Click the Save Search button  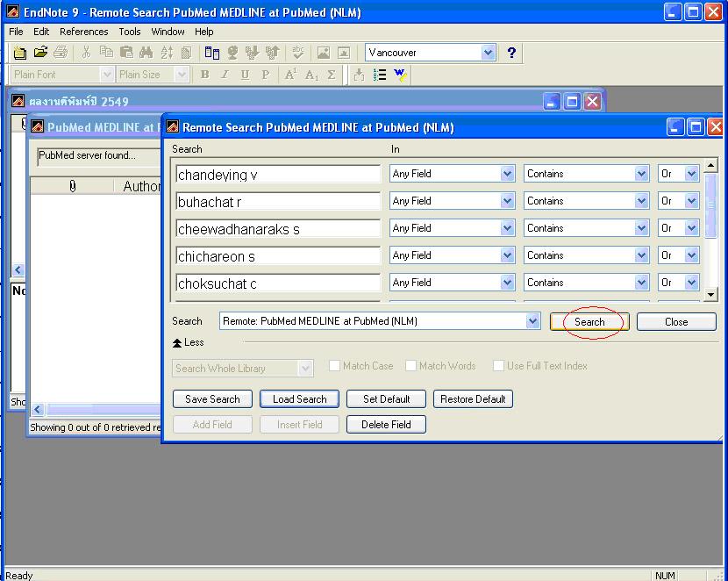point(212,399)
